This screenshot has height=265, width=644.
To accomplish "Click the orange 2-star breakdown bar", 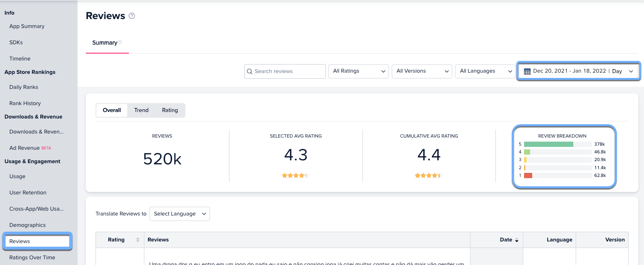I will pos(525,168).
